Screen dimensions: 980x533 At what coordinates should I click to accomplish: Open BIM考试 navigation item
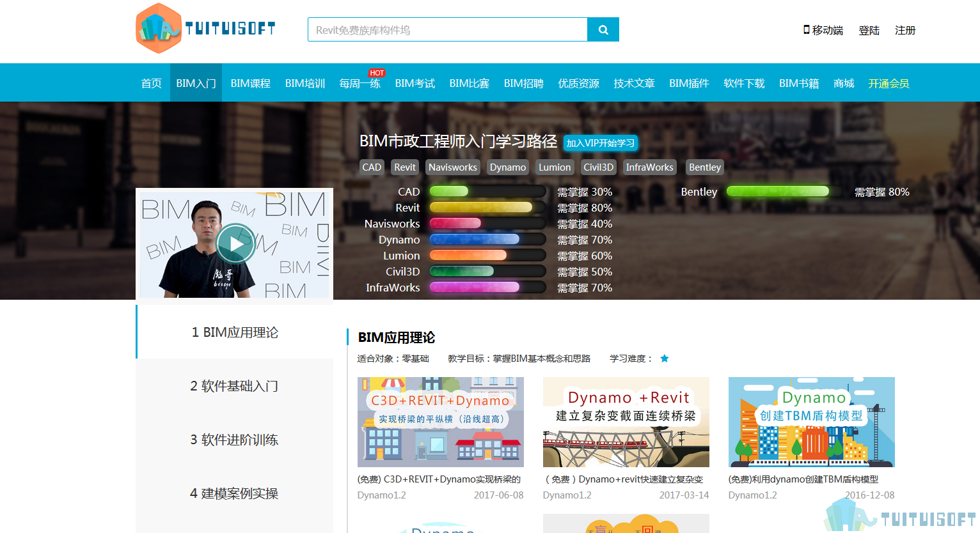[415, 83]
